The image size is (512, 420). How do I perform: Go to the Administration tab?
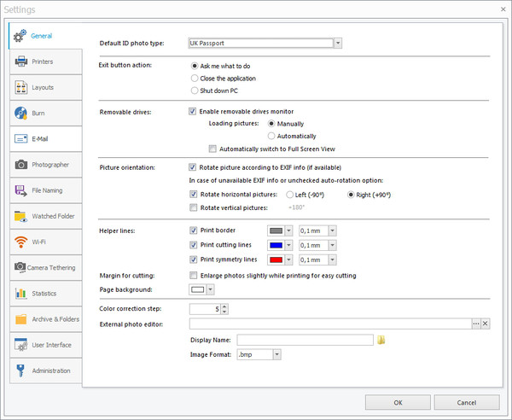pos(45,370)
